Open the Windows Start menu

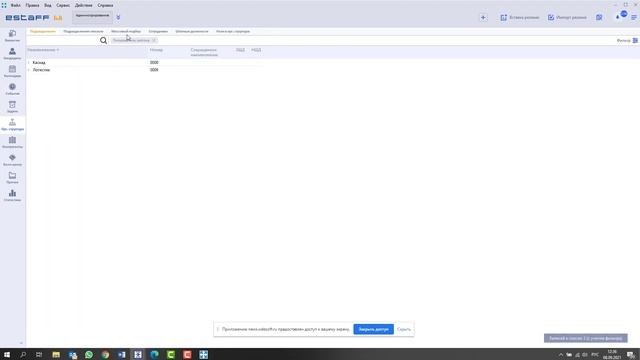click(7, 354)
